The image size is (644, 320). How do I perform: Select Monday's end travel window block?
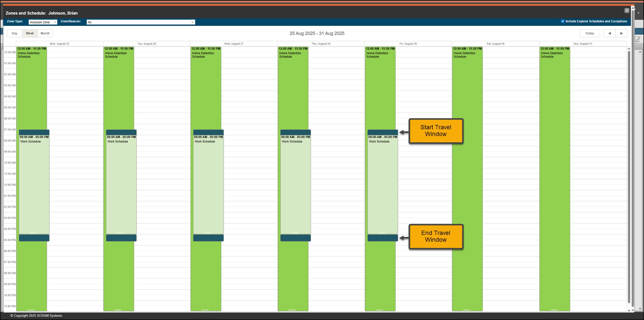point(34,238)
